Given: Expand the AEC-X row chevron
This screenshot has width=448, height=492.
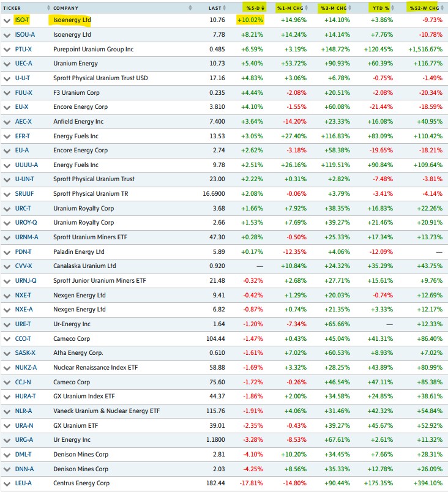Looking at the screenshot, I should click(x=7, y=122).
